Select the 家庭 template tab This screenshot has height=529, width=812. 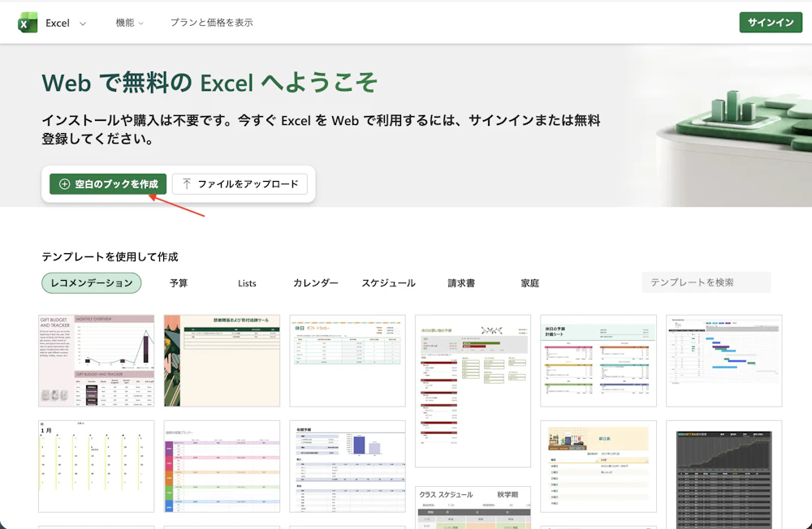[529, 283]
